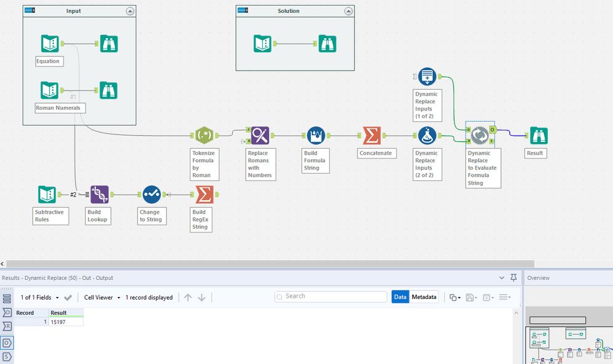The image size is (613, 364).
Task: Select the Tokenize Formula by Roman RegEx tool
Action: pyautogui.click(x=204, y=136)
